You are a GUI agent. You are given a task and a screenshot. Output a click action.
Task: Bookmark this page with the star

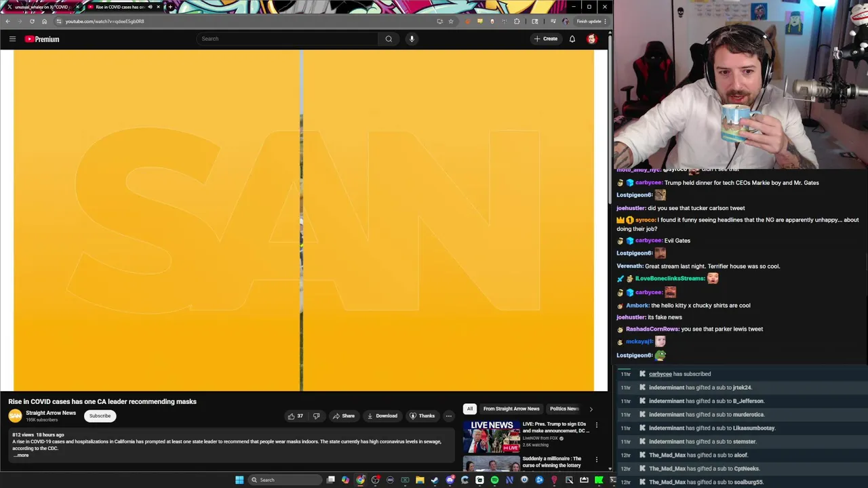(451, 21)
